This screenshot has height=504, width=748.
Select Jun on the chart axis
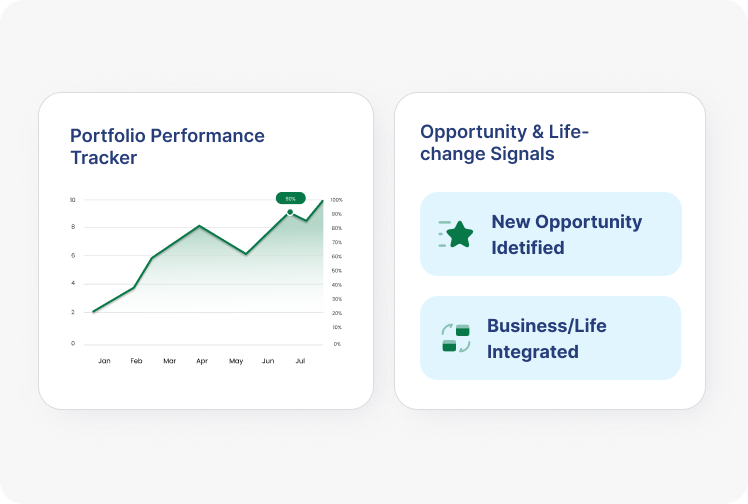coord(268,360)
